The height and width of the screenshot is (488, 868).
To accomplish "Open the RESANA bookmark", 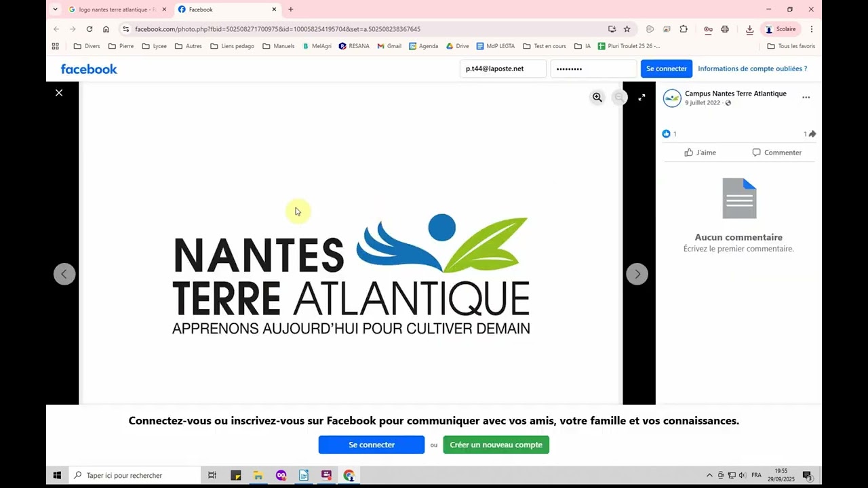I will point(355,46).
